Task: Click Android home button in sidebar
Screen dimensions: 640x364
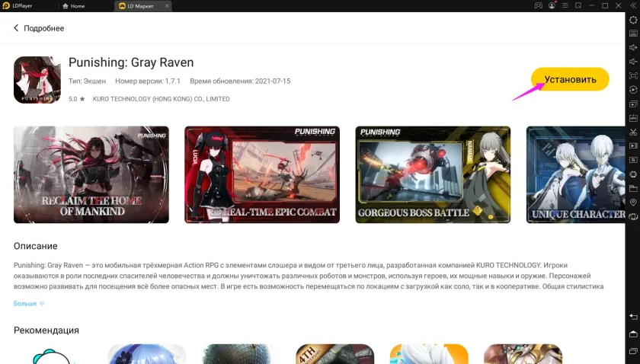Action: (x=633, y=334)
